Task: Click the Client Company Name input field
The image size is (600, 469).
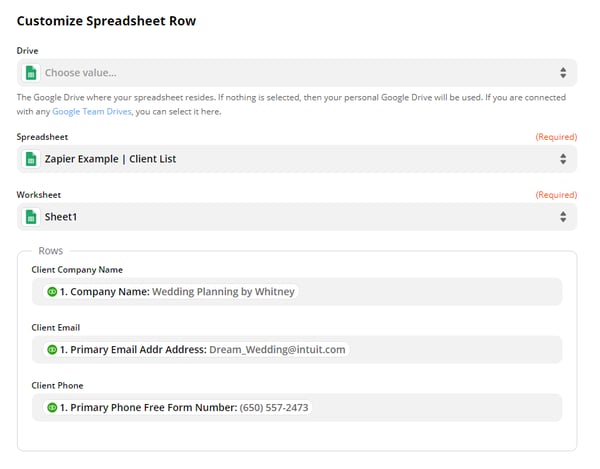Action: point(297,292)
